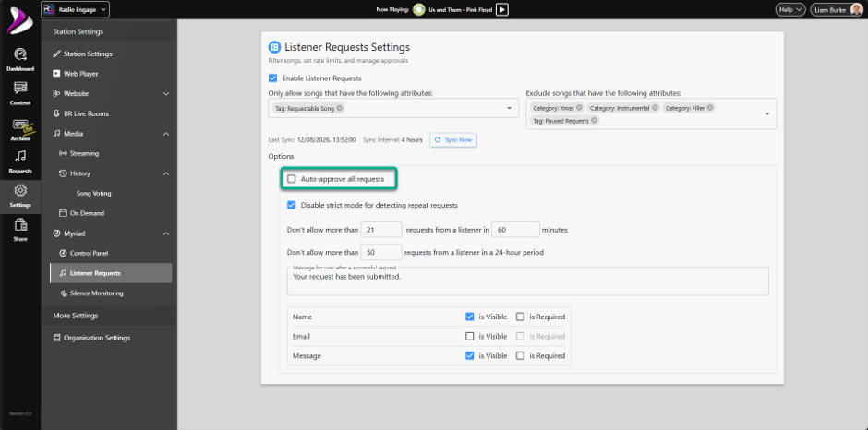The height and width of the screenshot is (430, 868).
Task: Open Liam Burke account button
Action: pyautogui.click(x=837, y=9)
